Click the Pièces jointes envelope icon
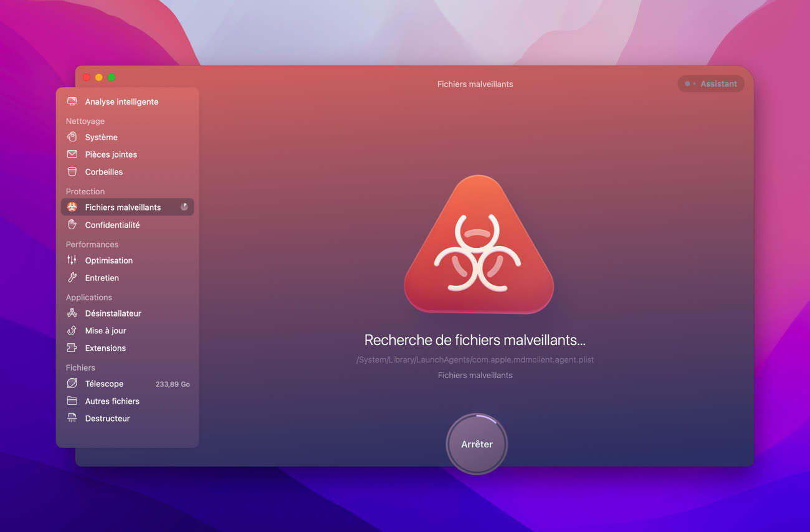The image size is (810, 532). pos(72,154)
